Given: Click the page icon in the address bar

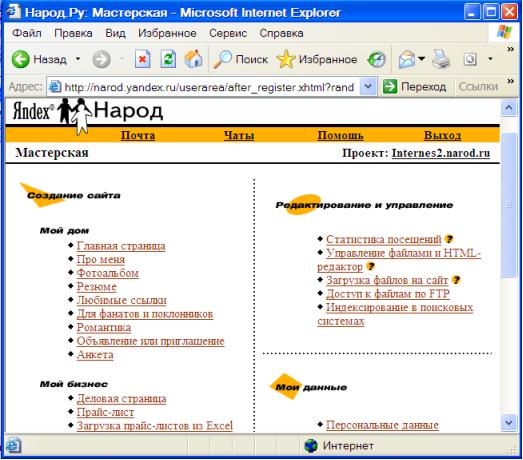Looking at the screenshot, I should click(x=55, y=87).
